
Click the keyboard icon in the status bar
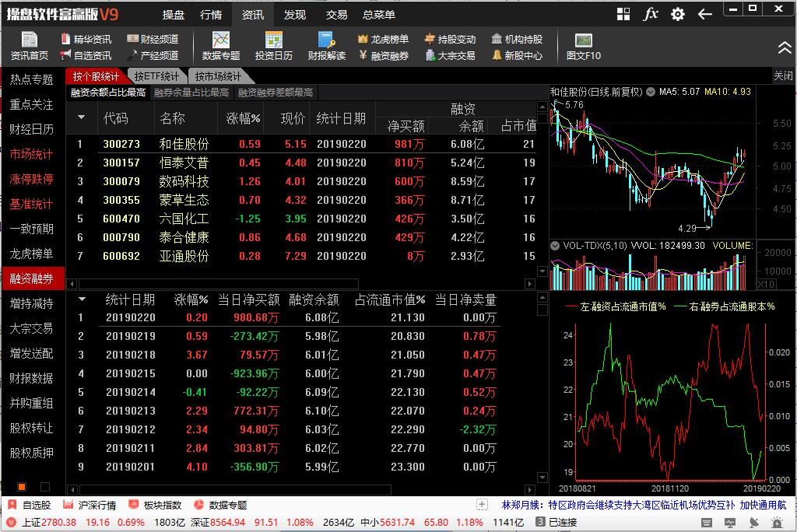pyautogui.click(x=707, y=523)
